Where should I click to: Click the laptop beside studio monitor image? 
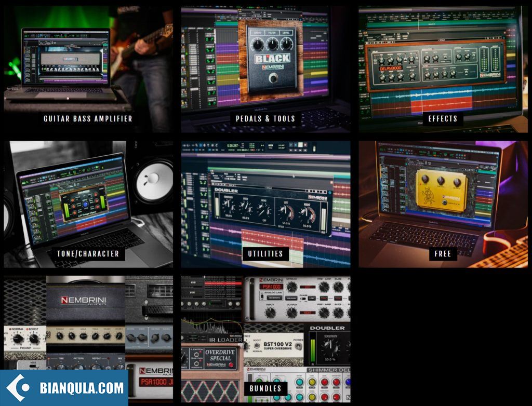coord(88,204)
